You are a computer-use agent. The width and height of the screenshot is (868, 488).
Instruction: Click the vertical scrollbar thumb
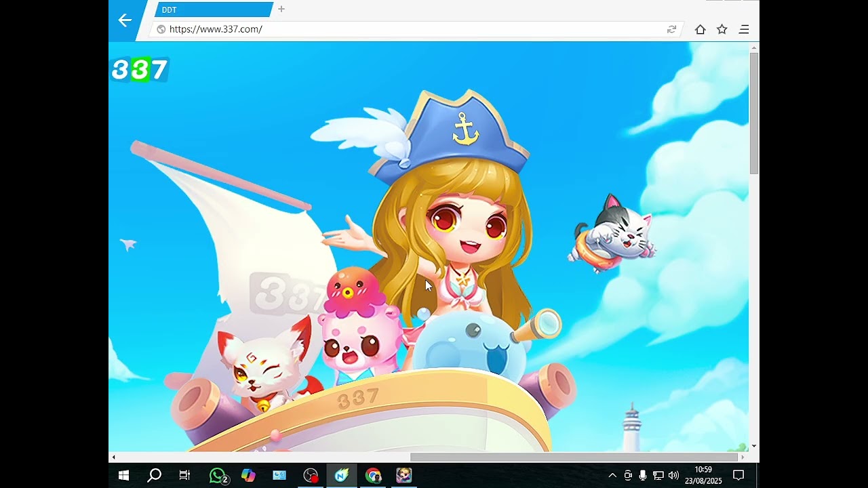754,113
